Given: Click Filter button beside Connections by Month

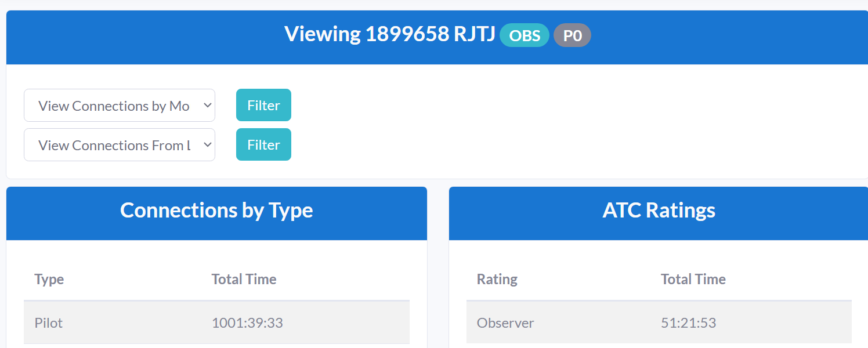Looking at the screenshot, I should (263, 105).
